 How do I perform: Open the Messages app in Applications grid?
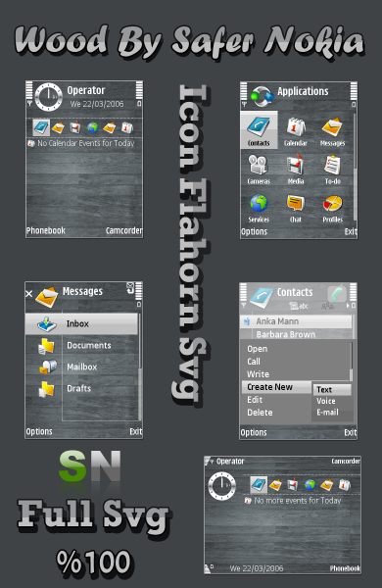point(332,131)
